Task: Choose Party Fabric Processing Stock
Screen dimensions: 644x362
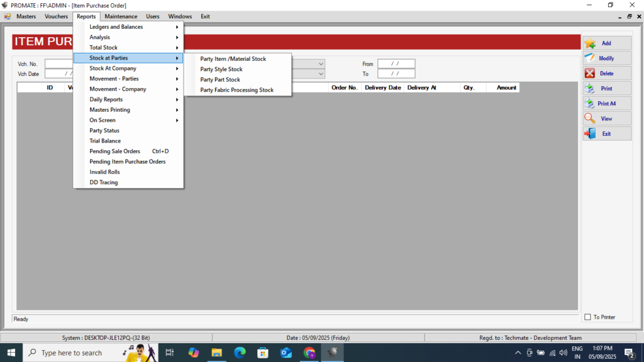Action: pos(236,90)
